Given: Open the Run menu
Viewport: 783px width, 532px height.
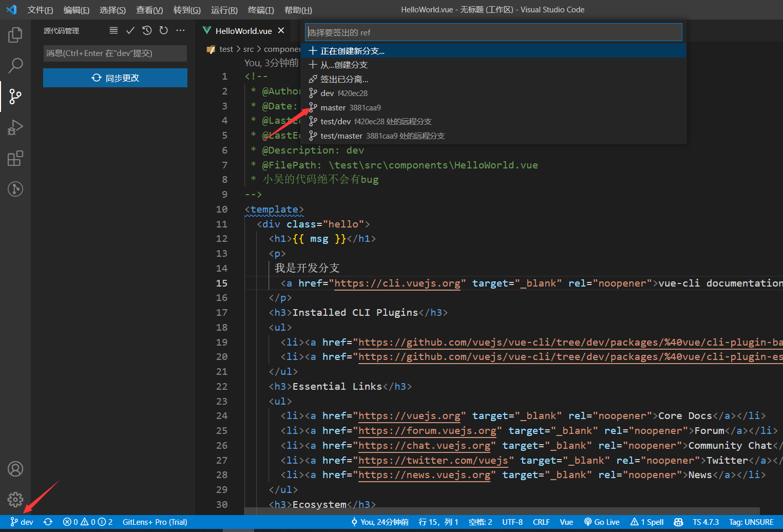Looking at the screenshot, I should 224,10.
